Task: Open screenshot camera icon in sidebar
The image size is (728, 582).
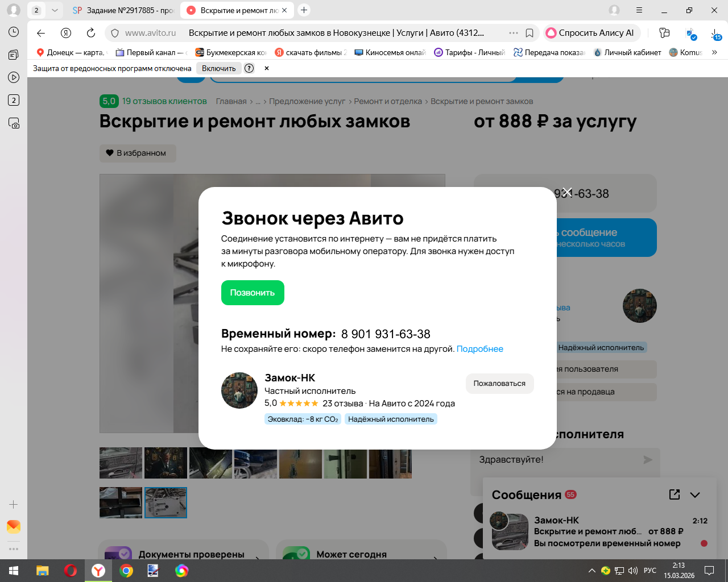Action: pos(14,123)
